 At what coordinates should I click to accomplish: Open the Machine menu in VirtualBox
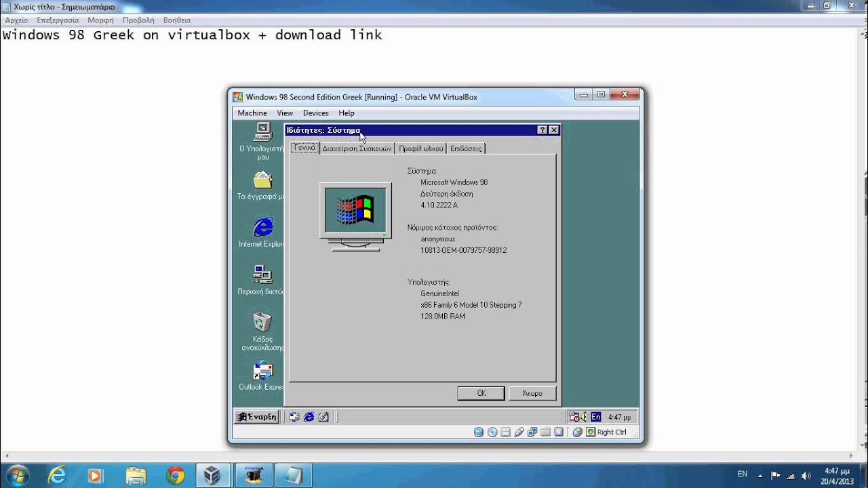coord(252,113)
